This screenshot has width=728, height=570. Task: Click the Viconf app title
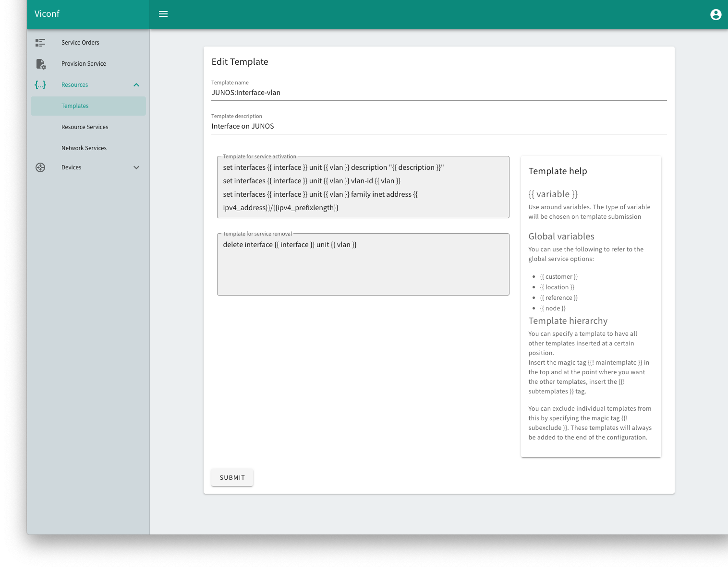47,14
